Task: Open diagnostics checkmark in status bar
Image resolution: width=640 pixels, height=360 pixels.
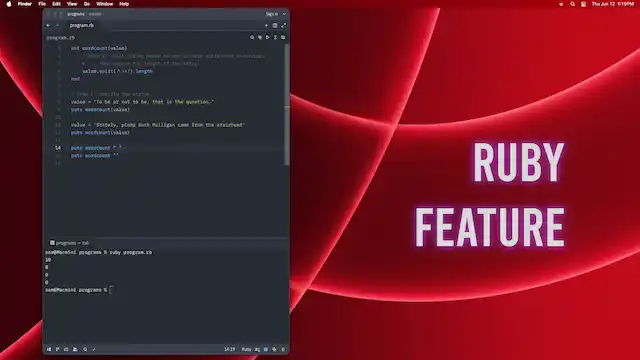Action: (94, 349)
